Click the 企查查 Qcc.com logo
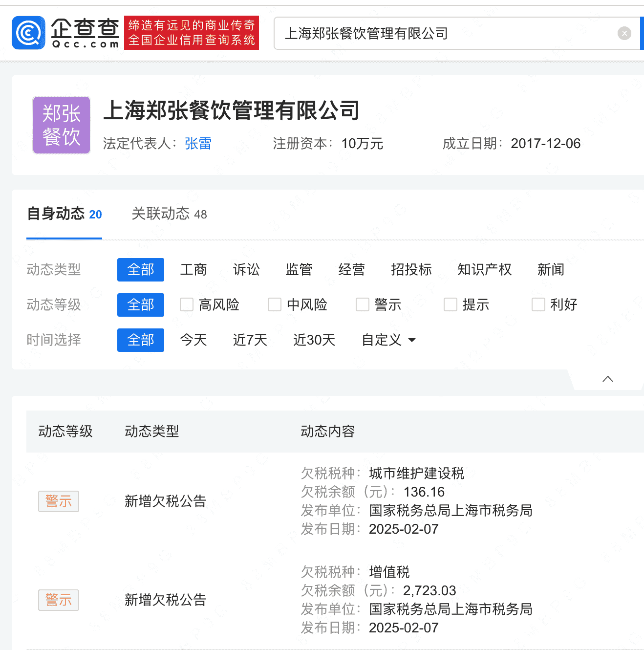This screenshot has height=650, width=644. 66,32
